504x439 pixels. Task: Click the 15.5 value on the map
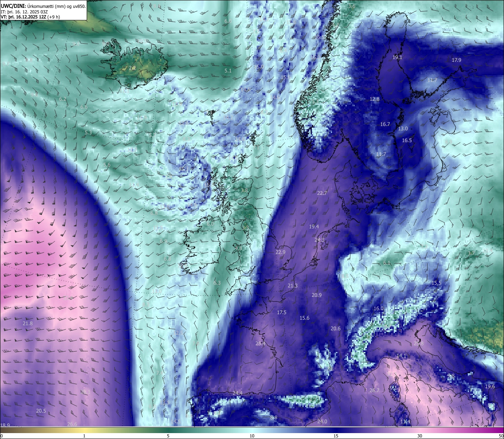tap(436, 283)
